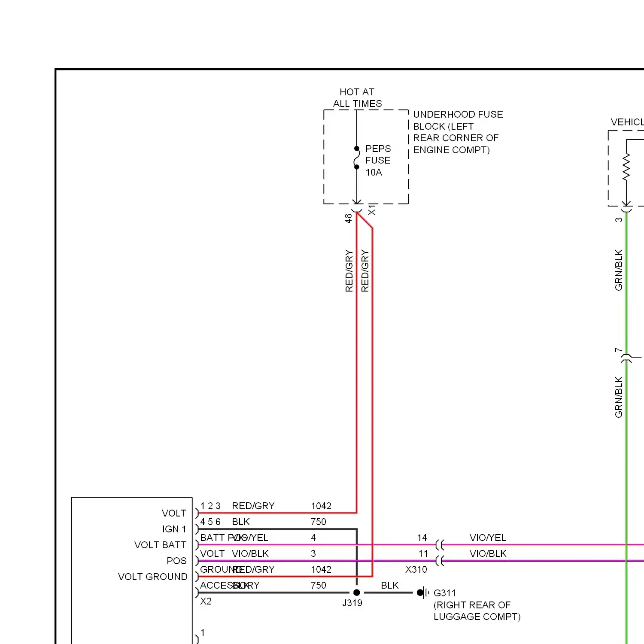
Task: Click the BLK label beside '4 5 6'
Action: (241, 522)
